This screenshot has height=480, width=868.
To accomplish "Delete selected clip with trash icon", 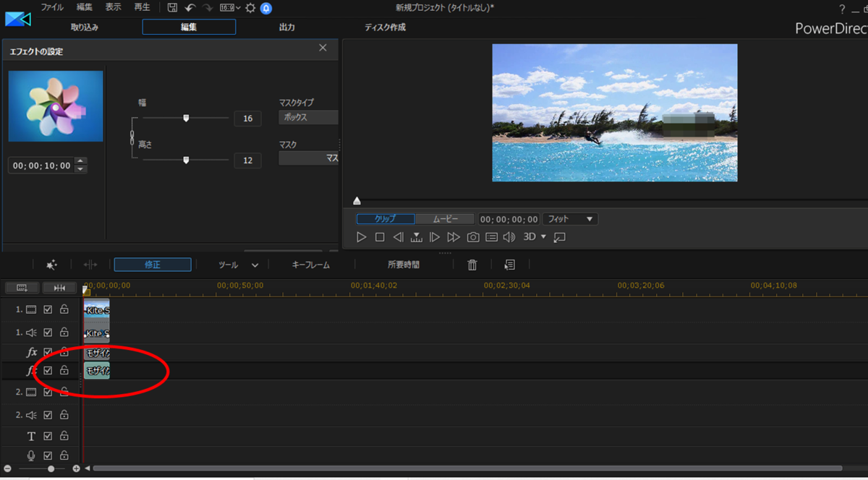I will click(x=472, y=265).
